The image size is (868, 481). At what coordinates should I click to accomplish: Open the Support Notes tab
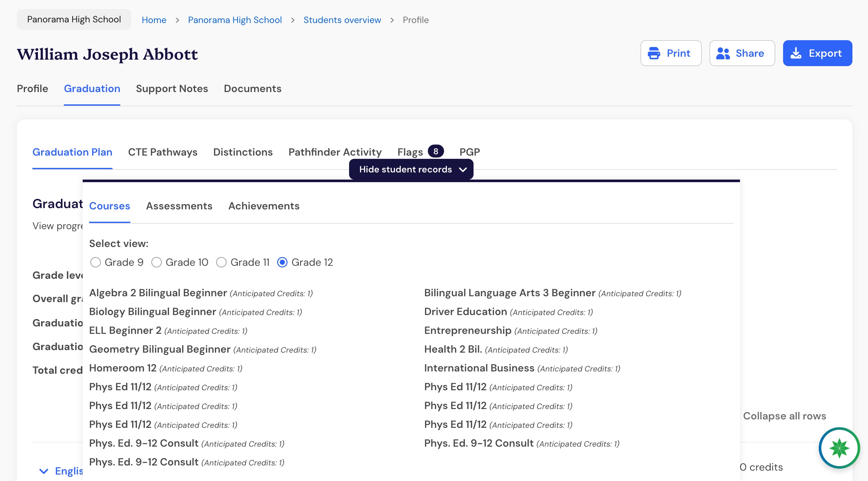pyautogui.click(x=172, y=89)
